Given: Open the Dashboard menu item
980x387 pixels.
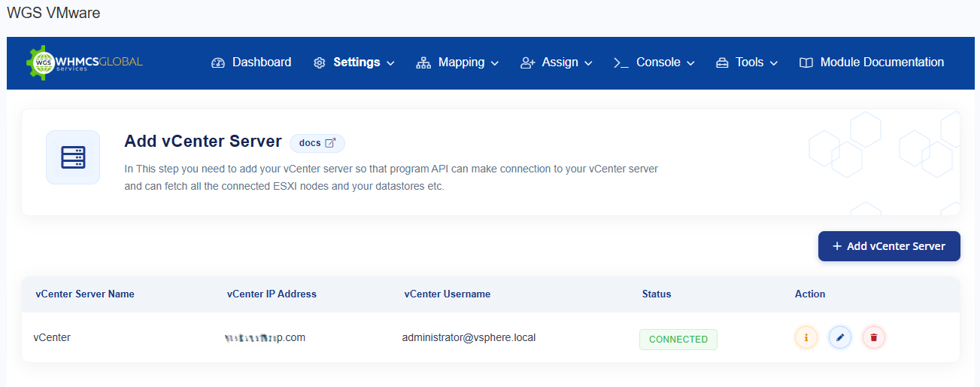Looking at the screenshot, I should click(251, 62).
